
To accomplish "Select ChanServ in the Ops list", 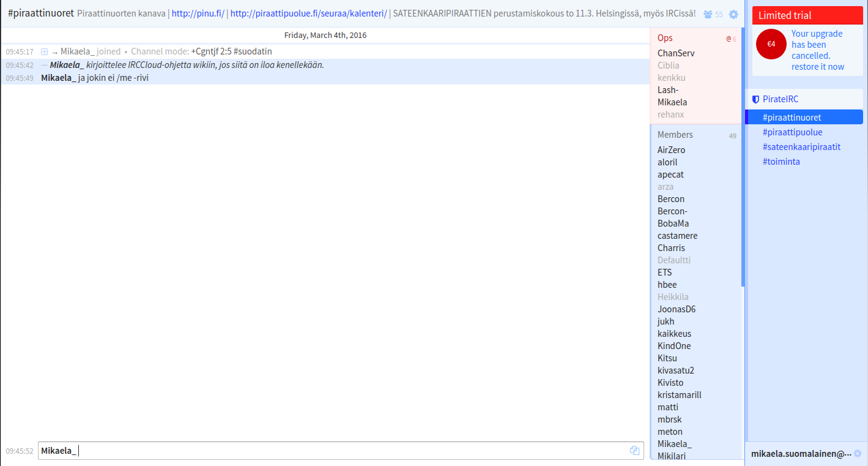I will click(x=676, y=53).
